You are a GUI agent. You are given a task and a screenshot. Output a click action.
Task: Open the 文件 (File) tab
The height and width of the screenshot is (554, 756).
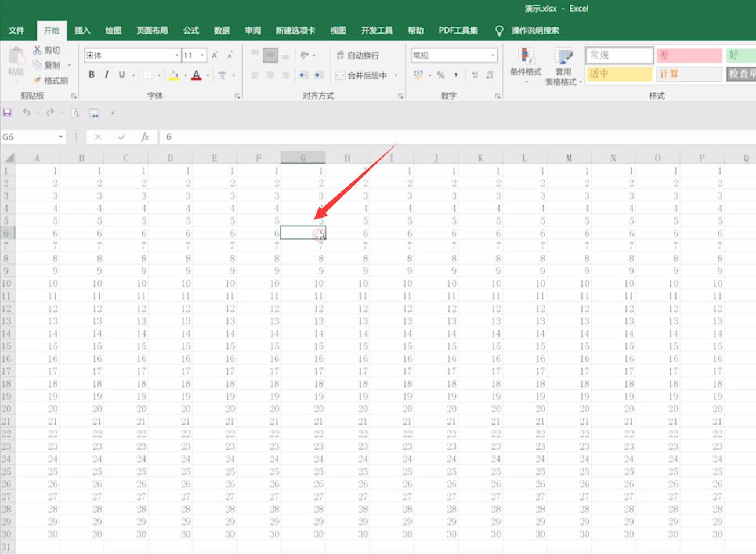(x=16, y=31)
